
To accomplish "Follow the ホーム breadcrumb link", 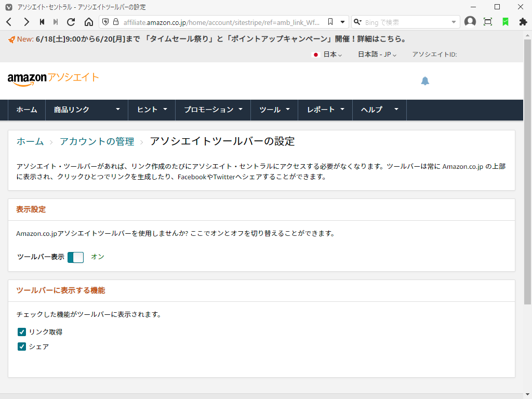I will pyautogui.click(x=30, y=141).
